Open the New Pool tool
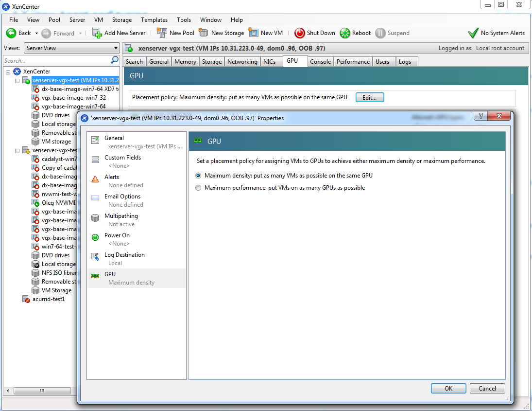The height and width of the screenshot is (411, 532). coord(161,33)
